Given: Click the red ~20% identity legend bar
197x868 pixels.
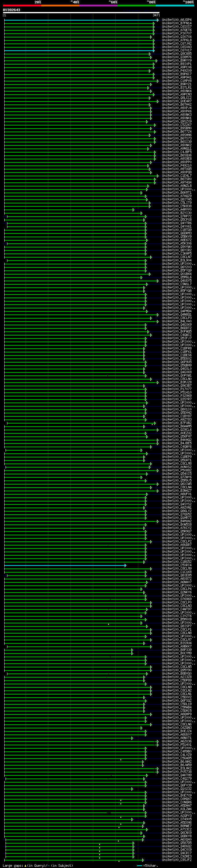Looking at the screenshot, I should 22,6.
